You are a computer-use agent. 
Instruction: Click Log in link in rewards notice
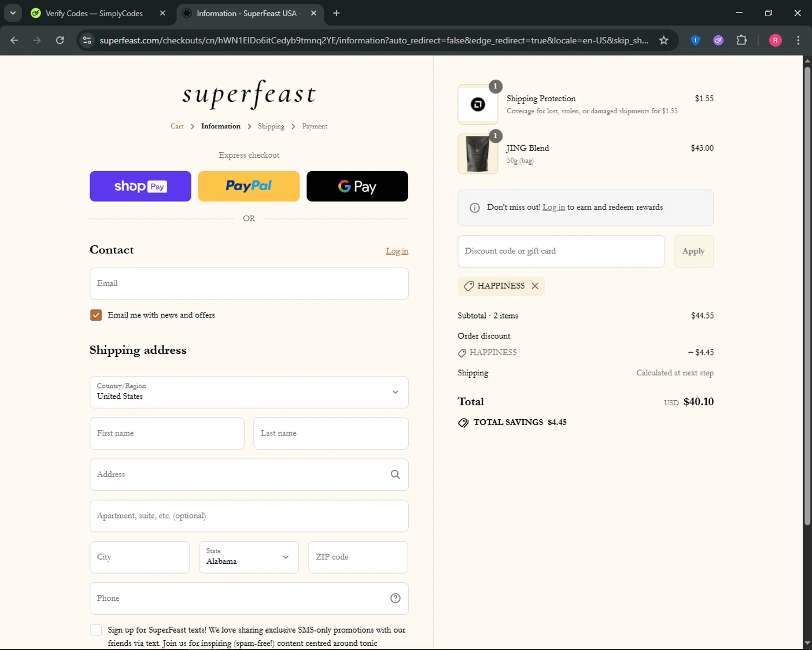coord(554,207)
